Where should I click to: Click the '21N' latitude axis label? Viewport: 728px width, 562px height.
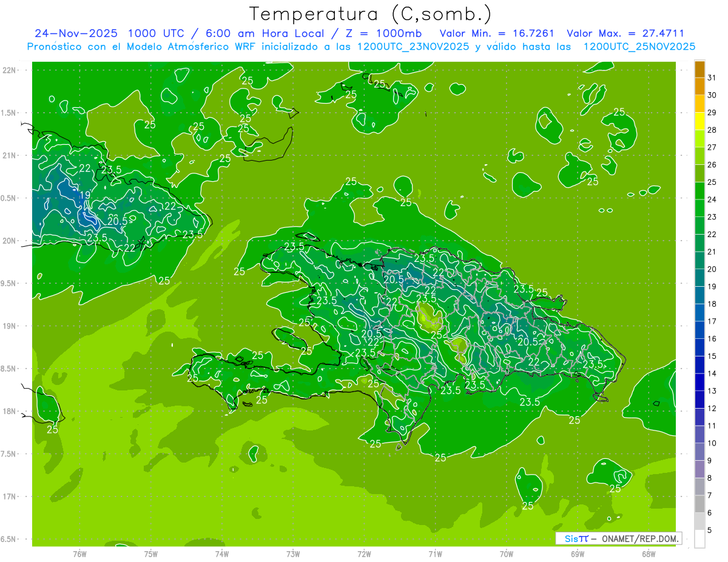pyautogui.click(x=9, y=156)
